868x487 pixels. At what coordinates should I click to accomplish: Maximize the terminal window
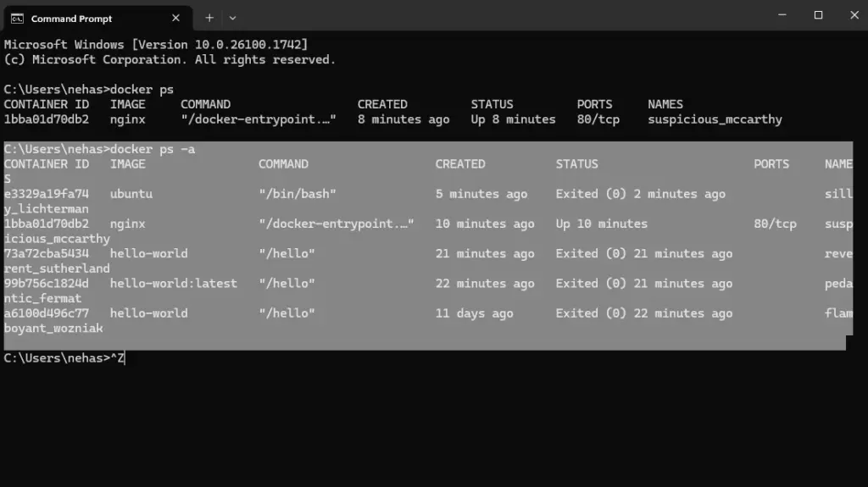coord(818,15)
